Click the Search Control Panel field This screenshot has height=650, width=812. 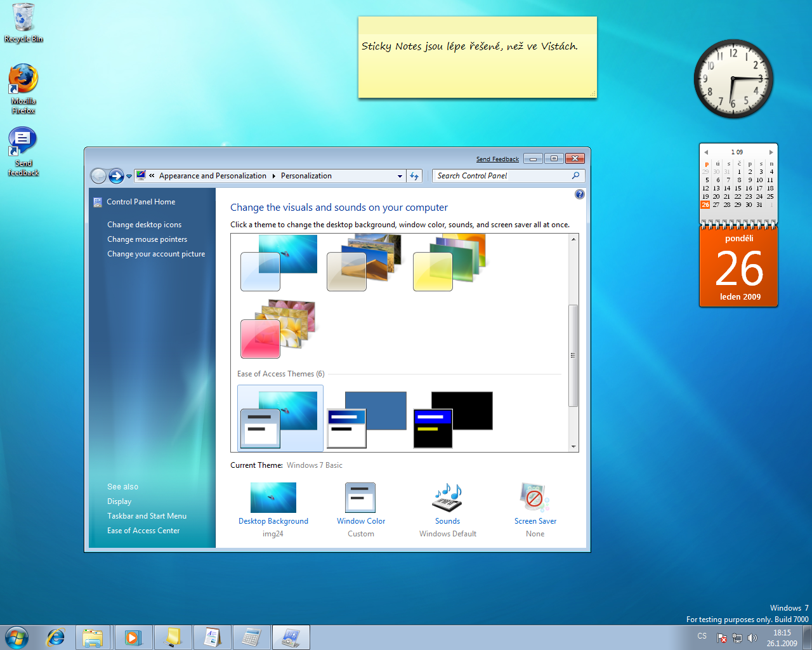[x=501, y=176]
